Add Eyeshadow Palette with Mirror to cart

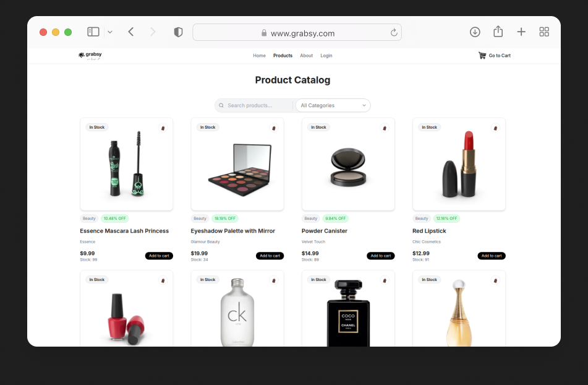tap(270, 256)
